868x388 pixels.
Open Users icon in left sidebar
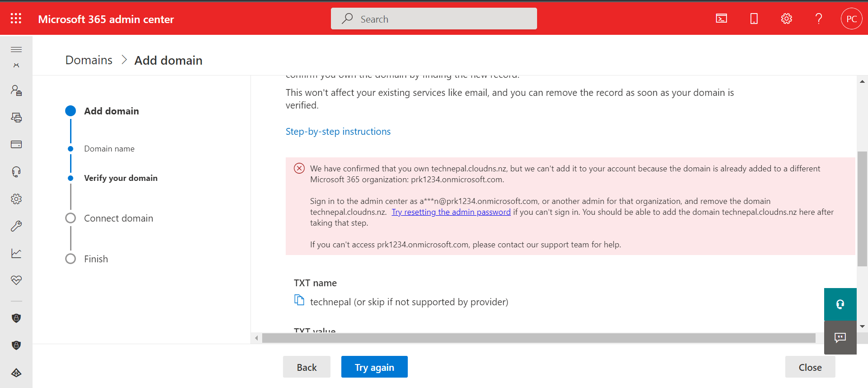tap(16, 90)
